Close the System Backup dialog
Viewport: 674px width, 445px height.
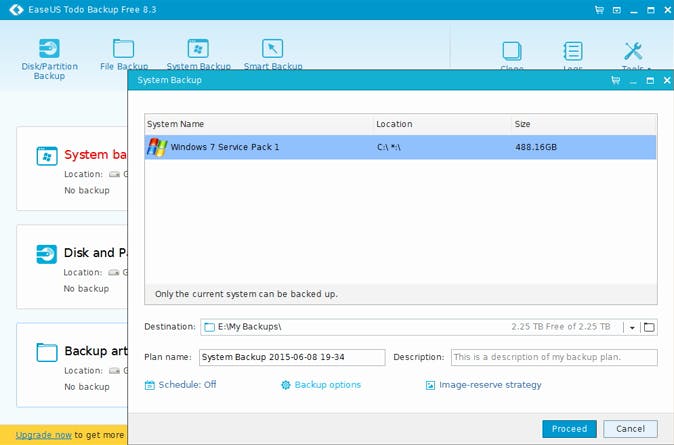click(667, 80)
